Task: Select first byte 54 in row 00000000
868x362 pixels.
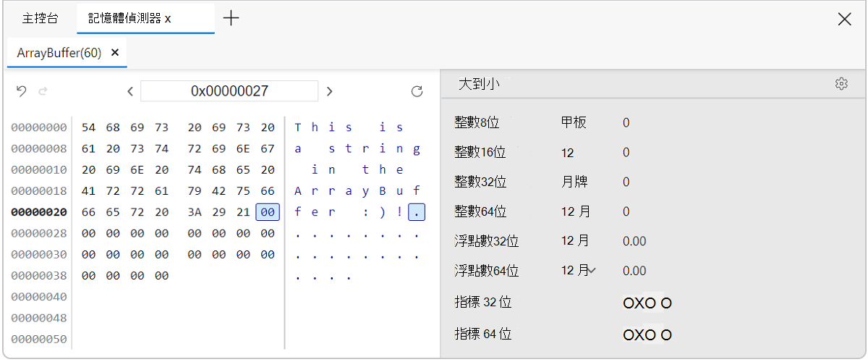Action: (88, 127)
